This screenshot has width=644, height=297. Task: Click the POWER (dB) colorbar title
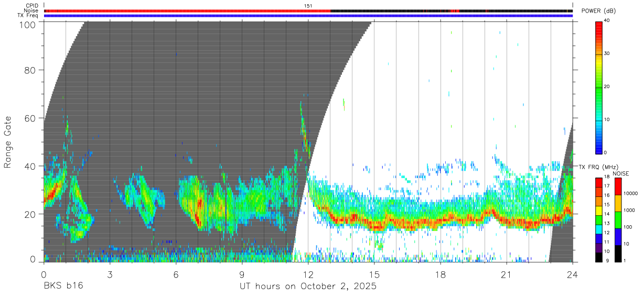point(598,11)
